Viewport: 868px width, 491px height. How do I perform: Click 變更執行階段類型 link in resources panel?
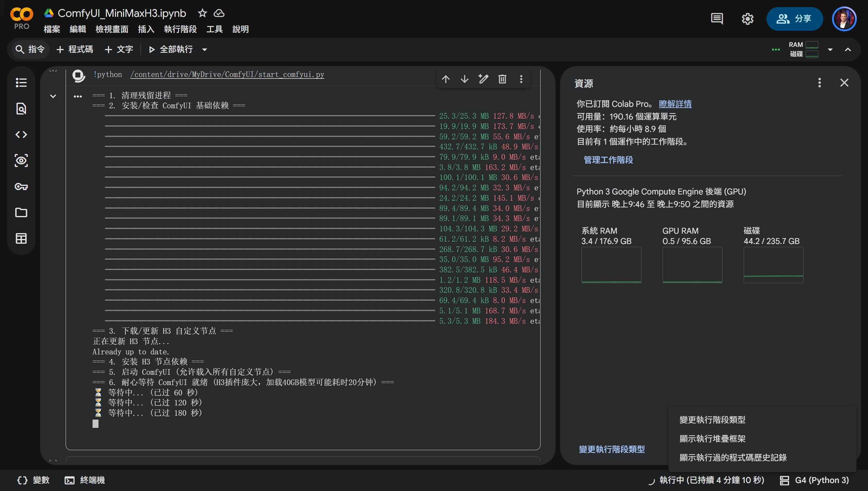click(x=612, y=449)
